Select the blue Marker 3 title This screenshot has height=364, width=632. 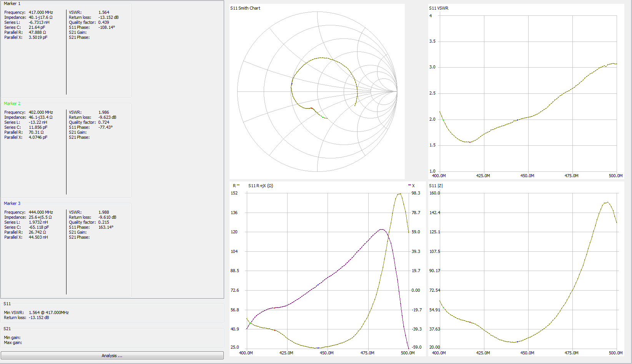pos(12,203)
